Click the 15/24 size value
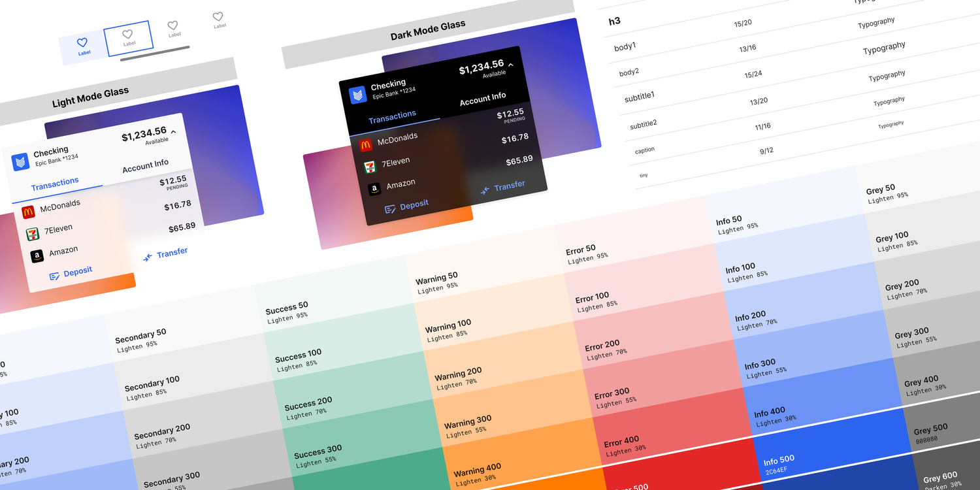Viewport: 980px width, 490px height. coord(753,74)
